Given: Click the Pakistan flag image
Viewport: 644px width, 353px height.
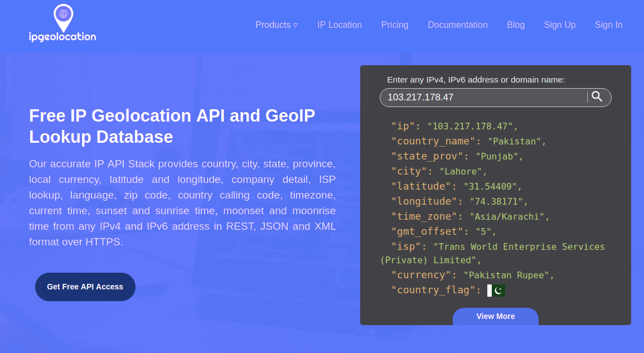Looking at the screenshot, I should coord(496,290).
